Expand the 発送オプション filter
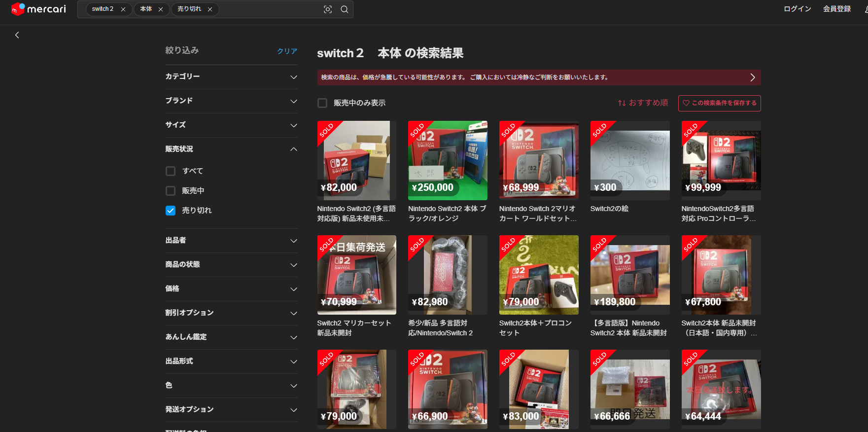868x432 pixels. 232,410
